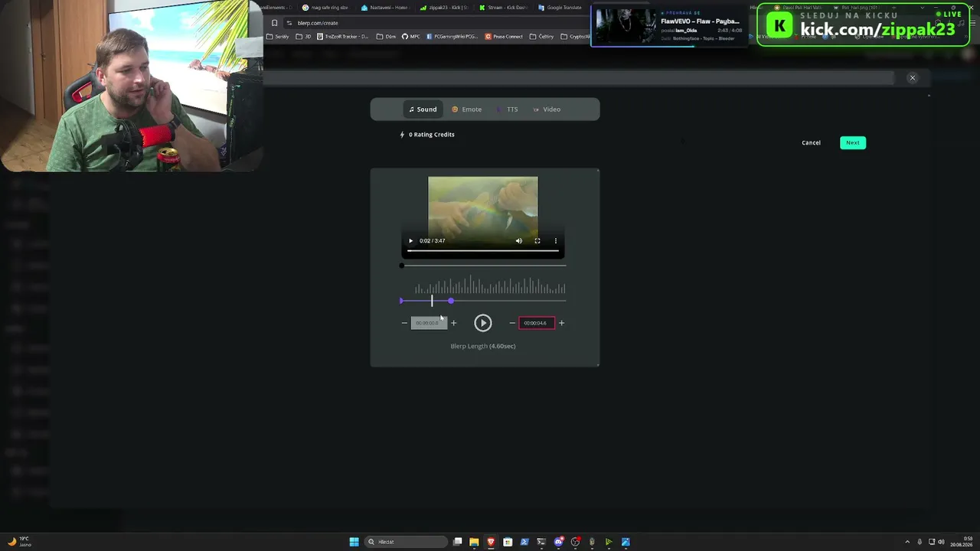Click the green Next button
The image size is (980, 551).
point(853,142)
